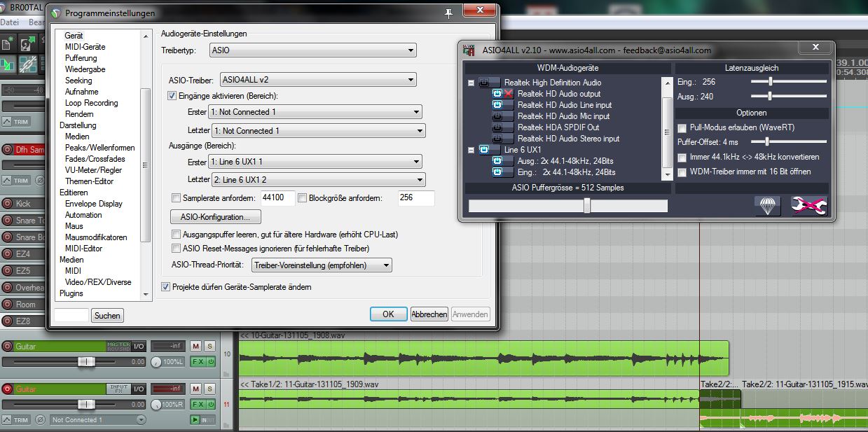Uncheck Projekte dürfen Geräte-Samplerate ändern
This screenshot has height=432, width=868.
pyautogui.click(x=165, y=287)
